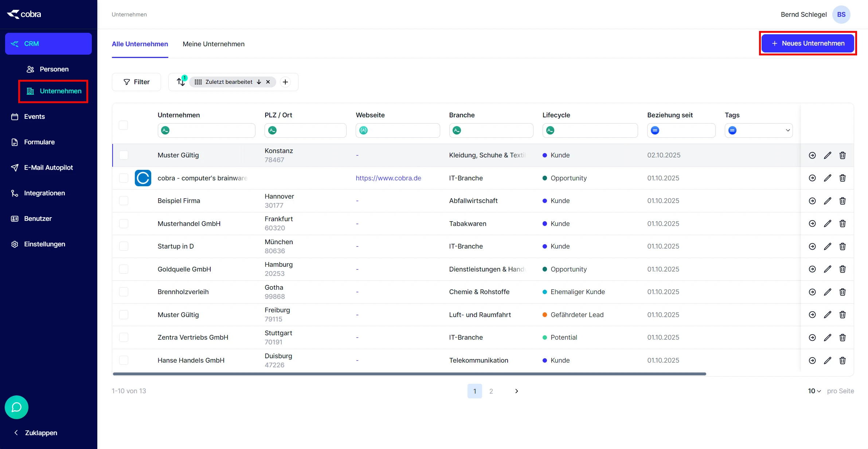Expand the rows per page dropdown
This screenshot has height=449, width=868.
click(814, 391)
